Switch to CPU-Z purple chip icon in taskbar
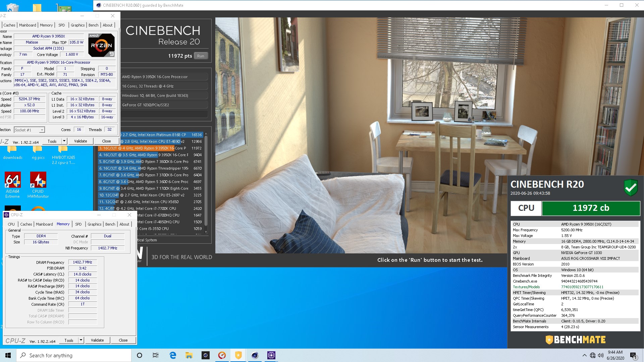 271,355
